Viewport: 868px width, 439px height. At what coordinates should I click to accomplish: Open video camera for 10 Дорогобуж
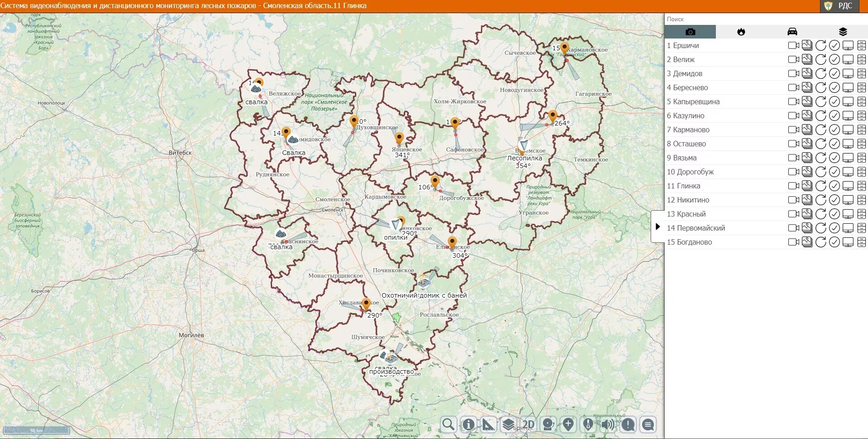pos(793,172)
